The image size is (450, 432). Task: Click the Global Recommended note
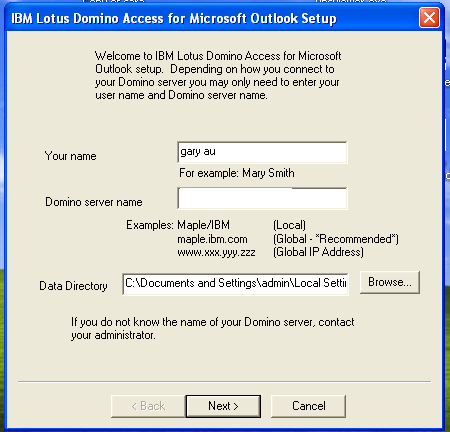(336, 239)
